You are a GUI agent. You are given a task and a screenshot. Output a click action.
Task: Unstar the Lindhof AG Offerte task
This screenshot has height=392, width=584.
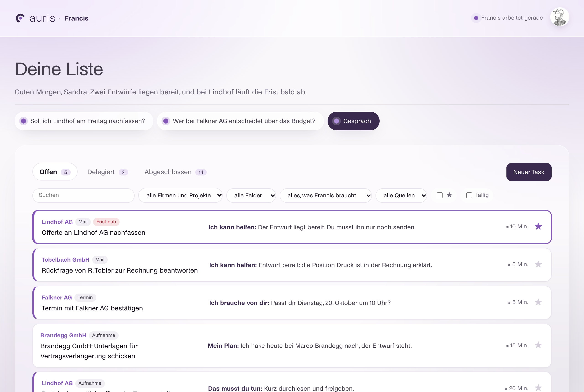point(538,227)
